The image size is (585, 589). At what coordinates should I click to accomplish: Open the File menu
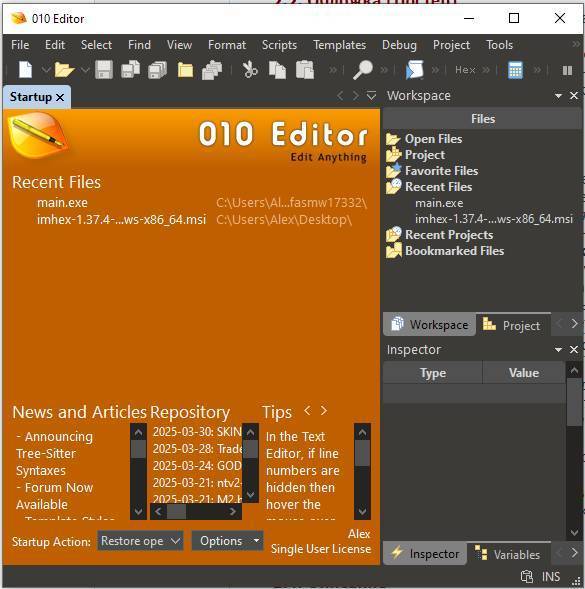pos(20,45)
